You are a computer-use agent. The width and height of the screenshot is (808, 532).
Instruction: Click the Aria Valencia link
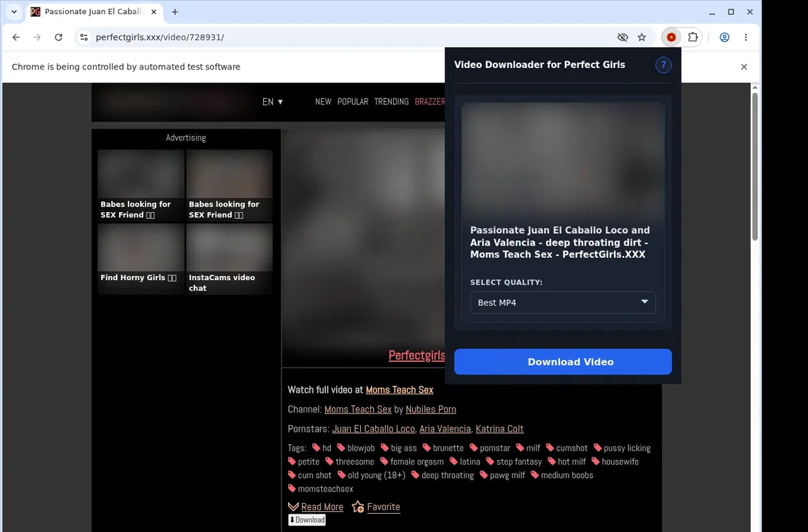(x=445, y=429)
